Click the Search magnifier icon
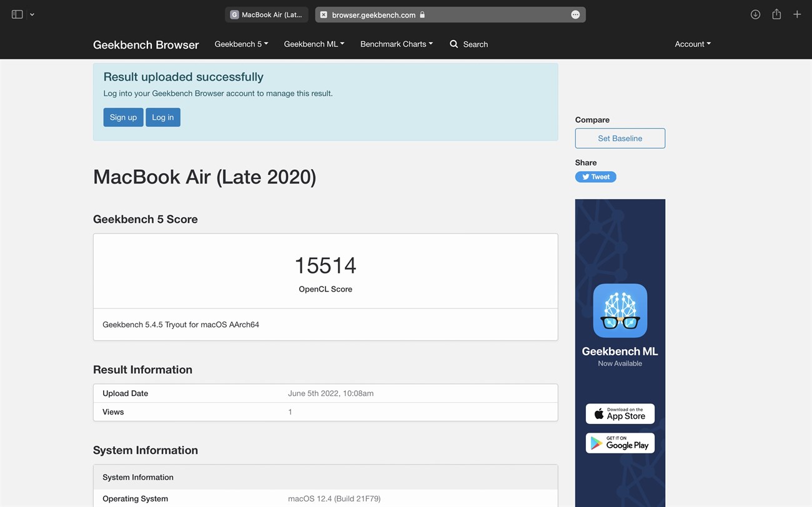 pos(454,44)
